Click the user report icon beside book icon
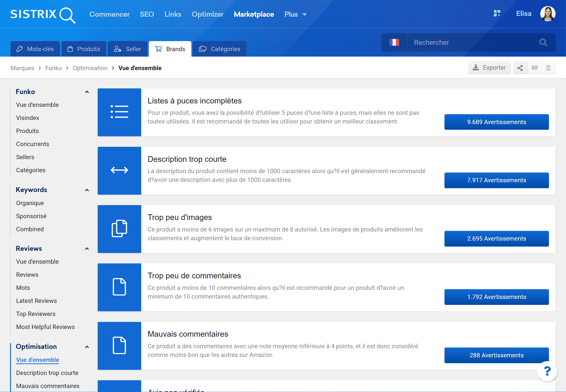Screen dimensions: 566x392 pyautogui.click(x=548, y=68)
